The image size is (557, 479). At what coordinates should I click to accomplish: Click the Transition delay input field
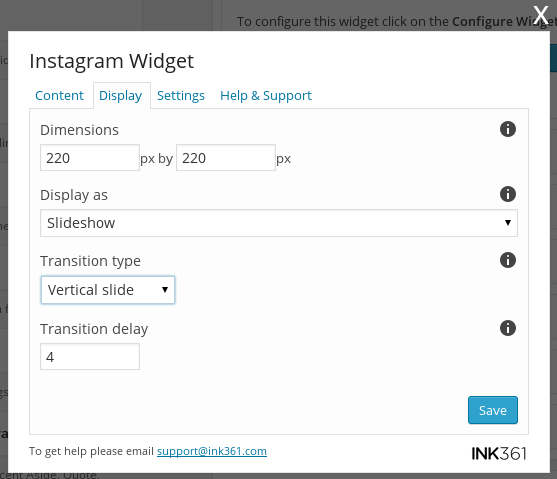tap(90, 356)
